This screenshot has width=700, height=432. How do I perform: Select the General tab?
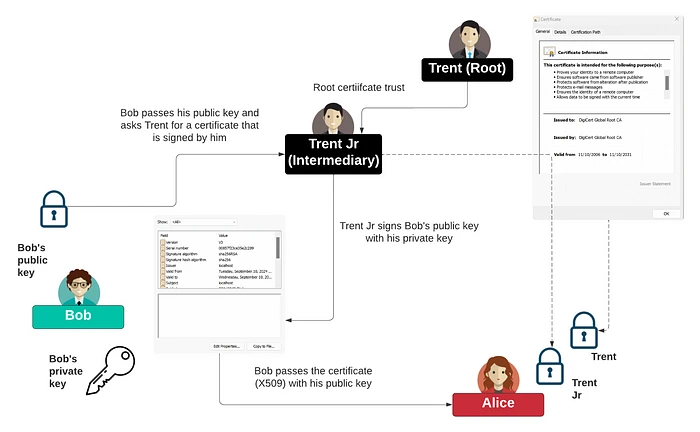coord(543,32)
